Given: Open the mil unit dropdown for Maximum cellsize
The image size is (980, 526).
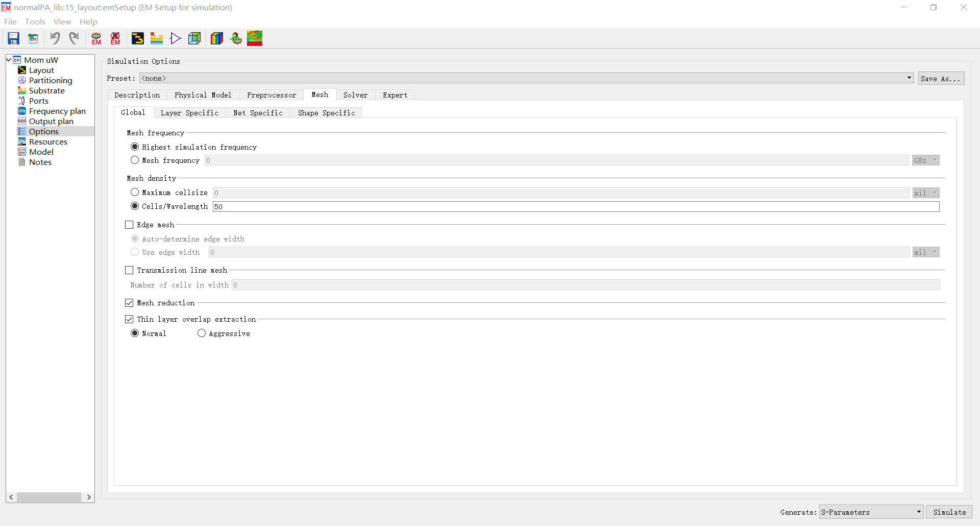Looking at the screenshot, I should coord(926,193).
